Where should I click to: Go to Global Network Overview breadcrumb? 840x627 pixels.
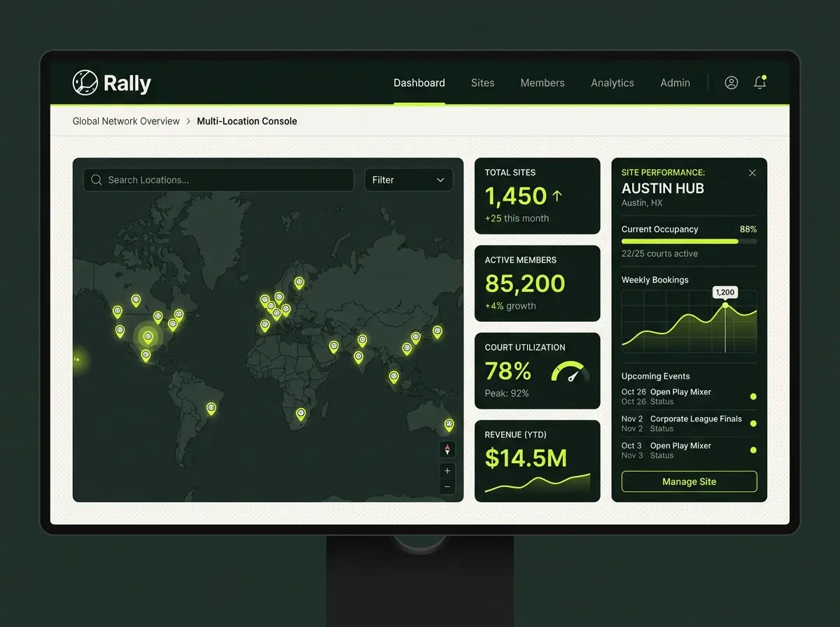126,121
